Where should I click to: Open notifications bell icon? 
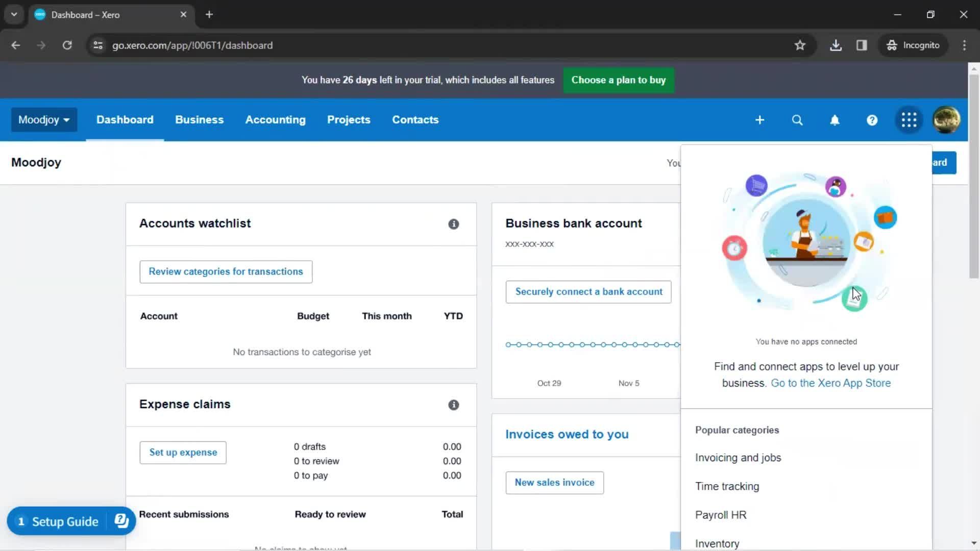click(x=835, y=120)
